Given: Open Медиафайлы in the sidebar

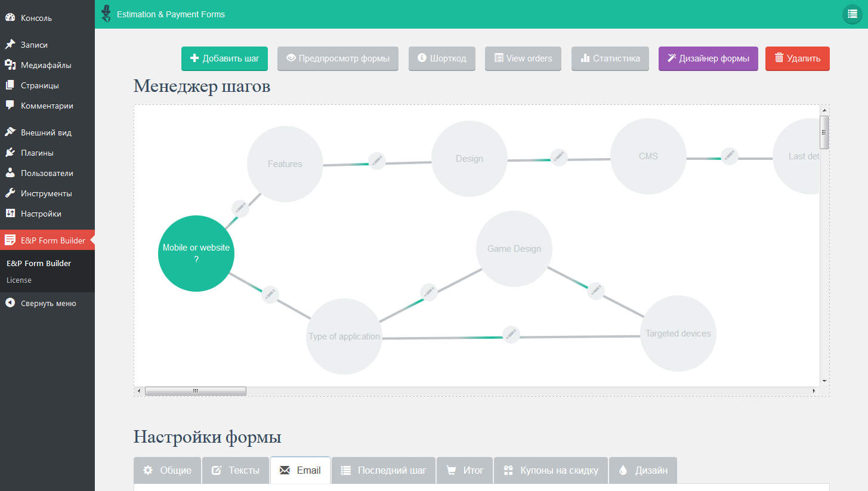Looking at the screenshot, I should point(46,65).
